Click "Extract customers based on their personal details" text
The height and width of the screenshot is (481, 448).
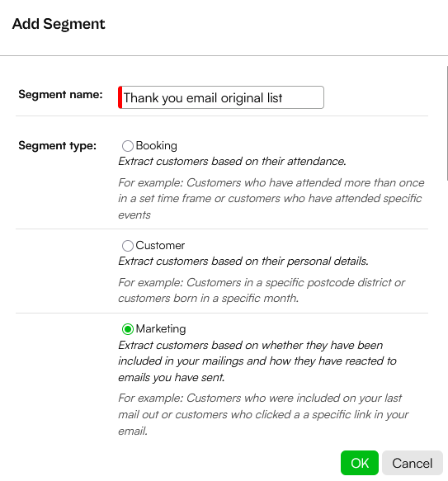[243, 262]
